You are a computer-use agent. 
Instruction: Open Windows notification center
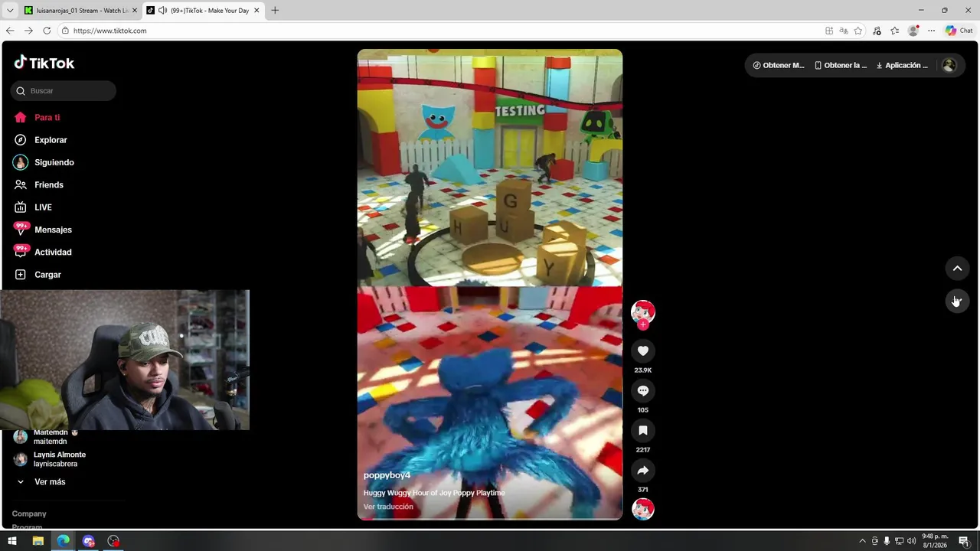963,541
